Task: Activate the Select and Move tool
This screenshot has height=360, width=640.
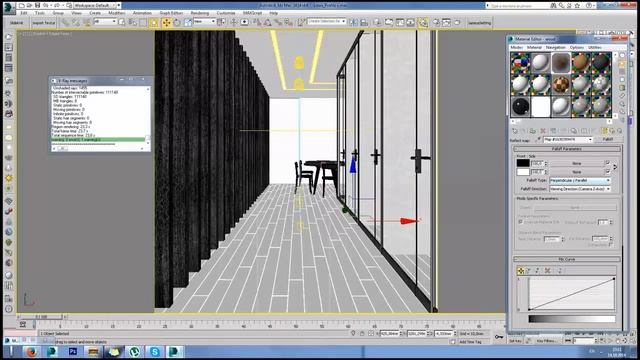Action: (x=166, y=22)
